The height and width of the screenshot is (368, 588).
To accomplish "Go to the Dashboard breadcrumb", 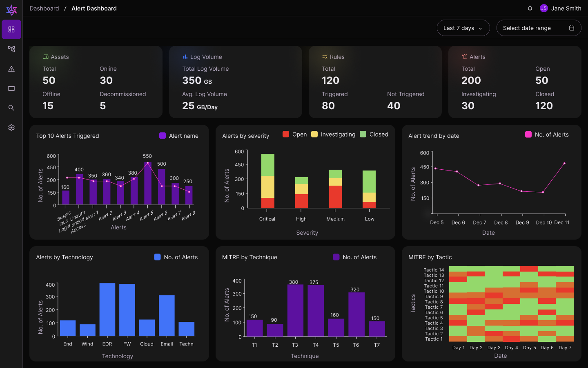I will tap(44, 8).
